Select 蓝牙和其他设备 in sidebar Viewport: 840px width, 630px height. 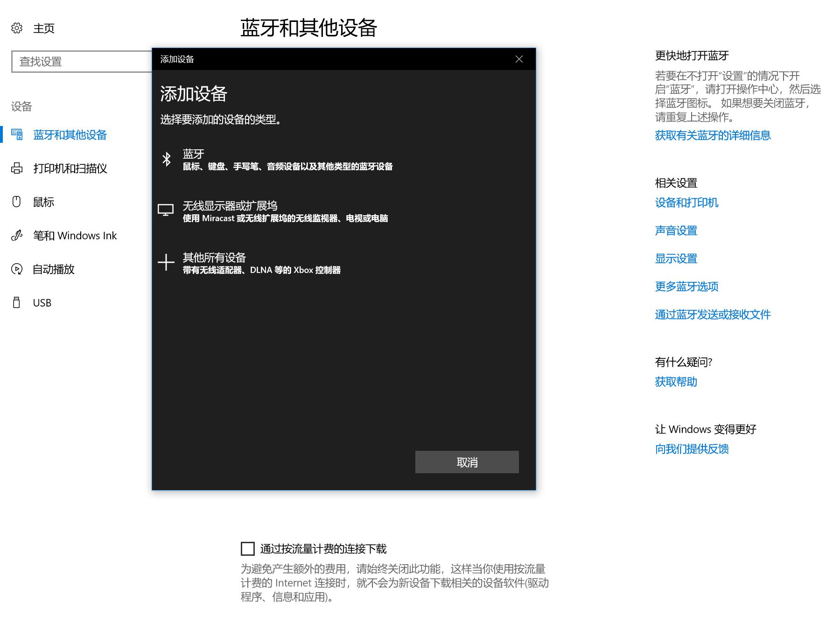pyautogui.click(x=70, y=135)
